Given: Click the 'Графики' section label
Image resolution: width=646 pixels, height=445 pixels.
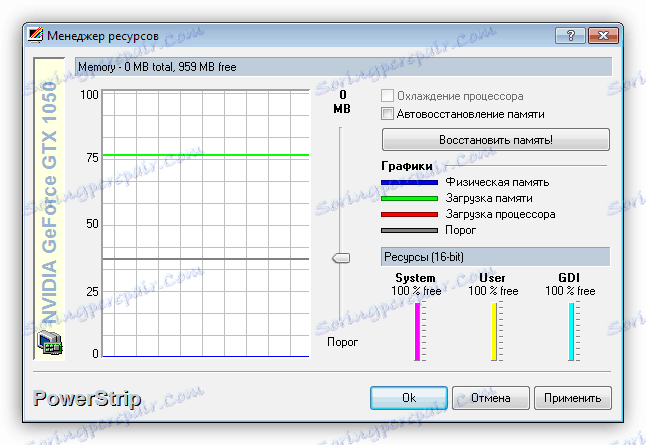Looking at the screenshot, I should pyautogui.click(x=407, y=166).
